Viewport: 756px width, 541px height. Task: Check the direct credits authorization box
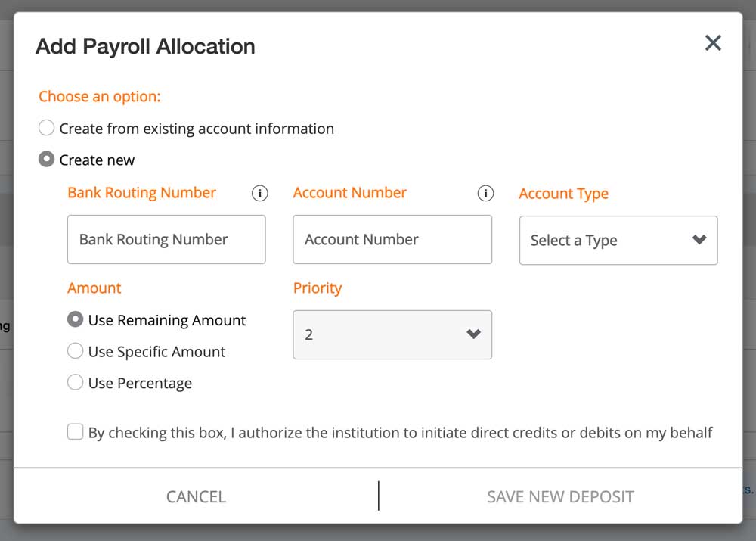coord(75,431)
